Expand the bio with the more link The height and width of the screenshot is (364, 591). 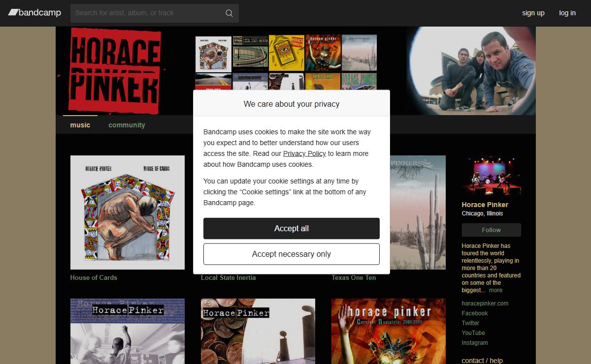(495, 290)
